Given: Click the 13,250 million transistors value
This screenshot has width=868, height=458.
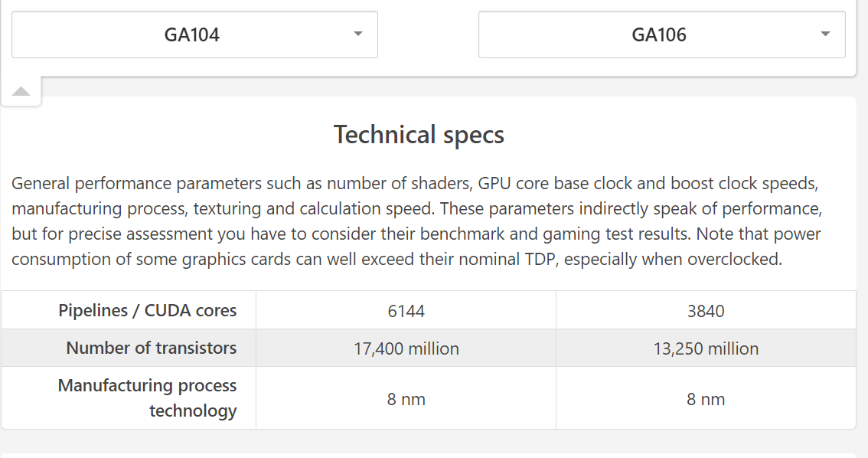Looking at the screenshot, I should click(706, 348).
